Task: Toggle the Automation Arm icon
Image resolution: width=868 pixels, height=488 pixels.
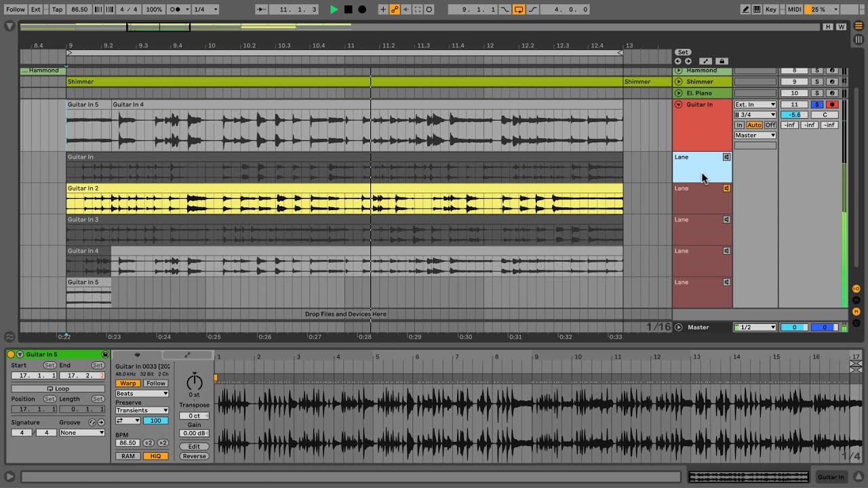Action: tap(395, 9)
